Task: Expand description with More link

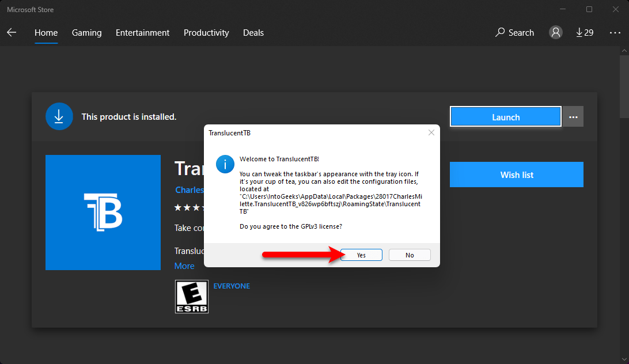Action: pyautogui.click(x=184, y=266)
